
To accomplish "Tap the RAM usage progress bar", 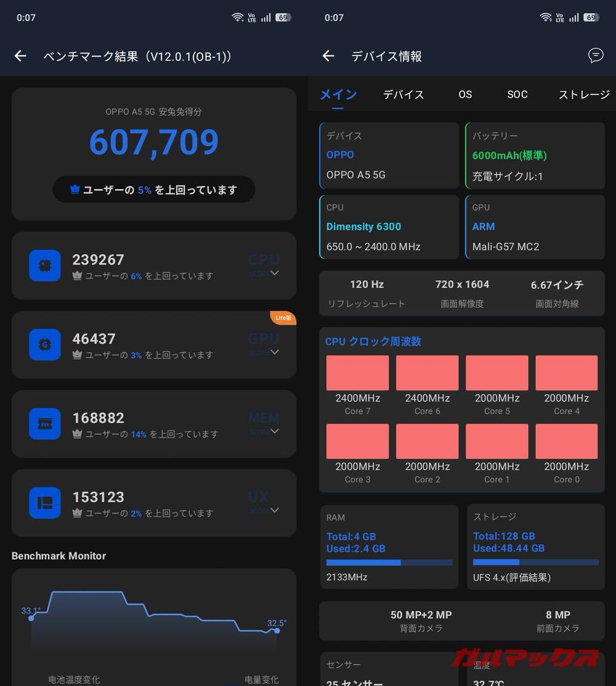I will [389, 563].
